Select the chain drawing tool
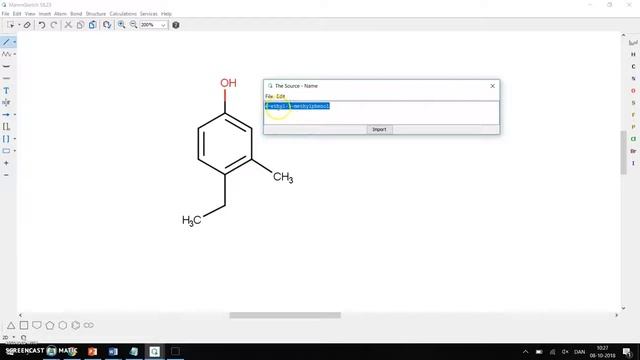 [x=6, y=54]
